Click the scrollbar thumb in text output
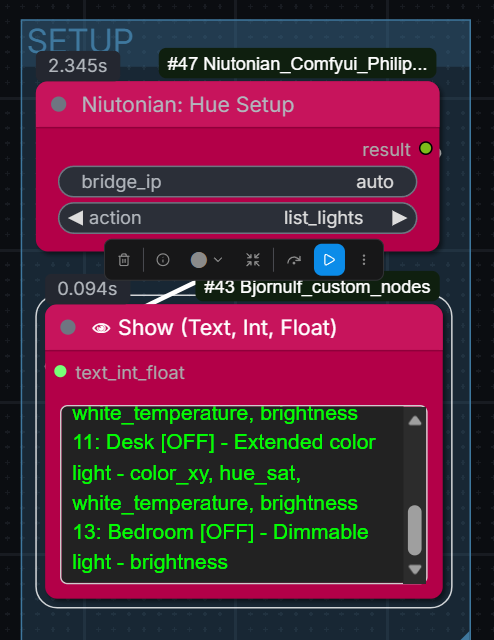 click(415, 530)
